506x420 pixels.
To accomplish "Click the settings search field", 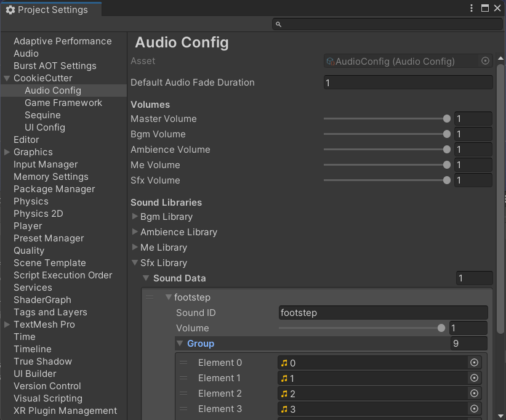I will click(x=387, y=24).
